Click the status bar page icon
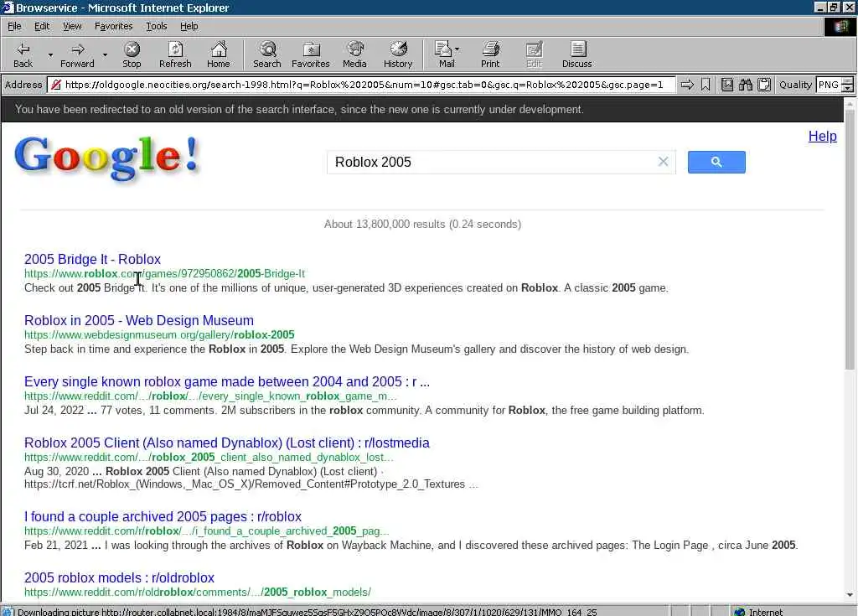 [x=7, y=611]
